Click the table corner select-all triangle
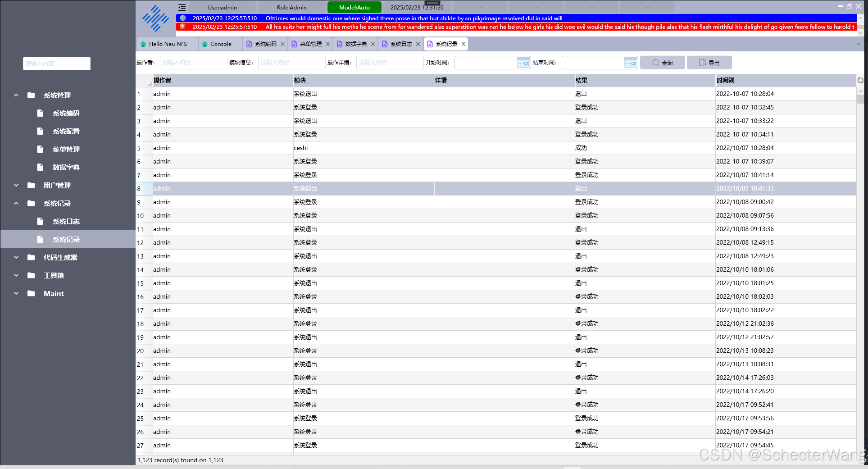Viewport: 868px width, 469px height. tap(149, 84)
